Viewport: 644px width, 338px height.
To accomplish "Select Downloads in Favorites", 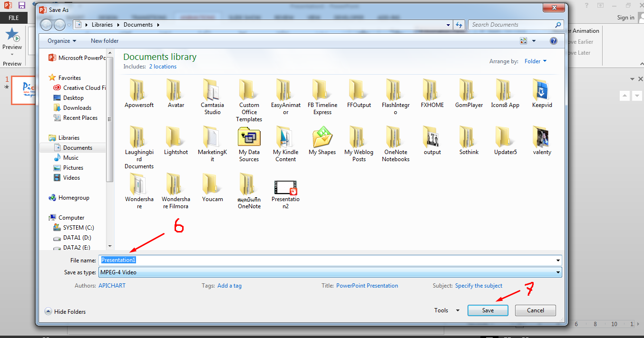I will click(72, 108).
